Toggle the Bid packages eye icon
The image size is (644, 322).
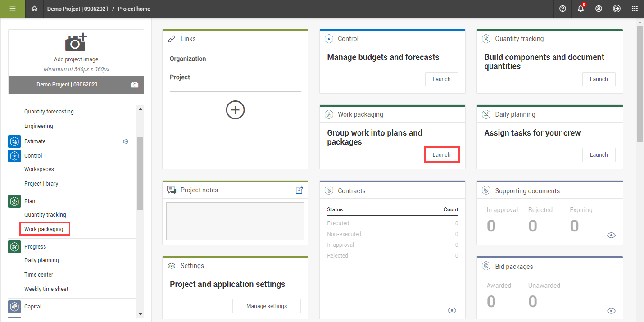pyautogui.click(x=611, y=311)
